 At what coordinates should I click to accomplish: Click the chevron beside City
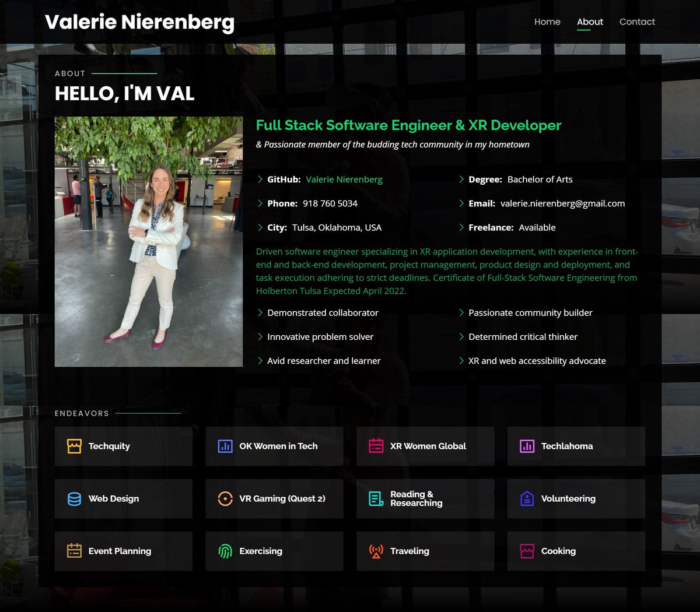tap(260, 227)
